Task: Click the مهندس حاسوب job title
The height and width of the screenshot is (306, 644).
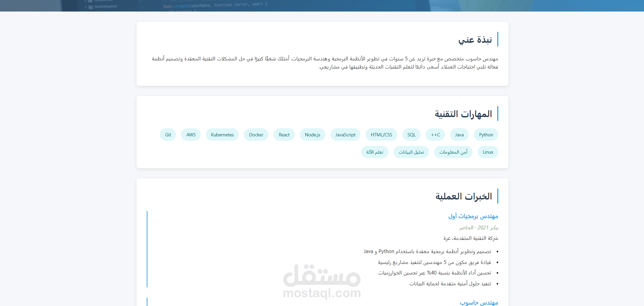Action: 479,302
